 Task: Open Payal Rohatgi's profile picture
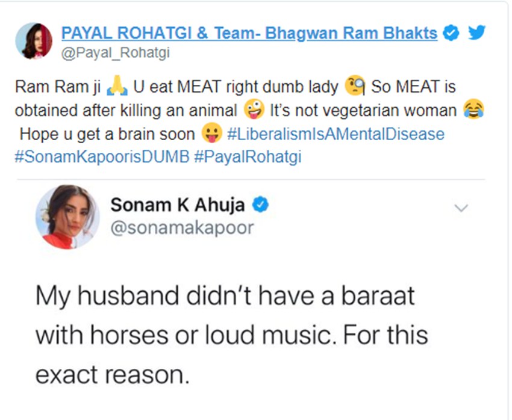(38, 40)
